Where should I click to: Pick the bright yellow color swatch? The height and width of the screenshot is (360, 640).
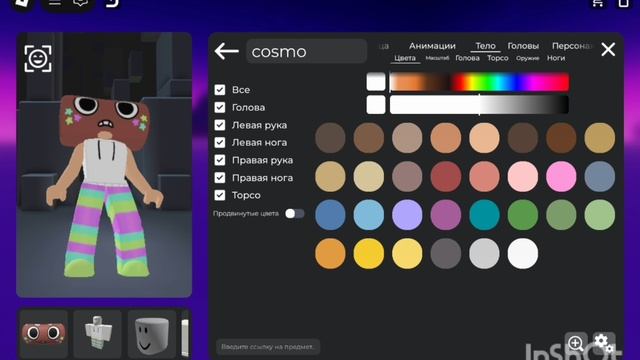click(369, 253)
